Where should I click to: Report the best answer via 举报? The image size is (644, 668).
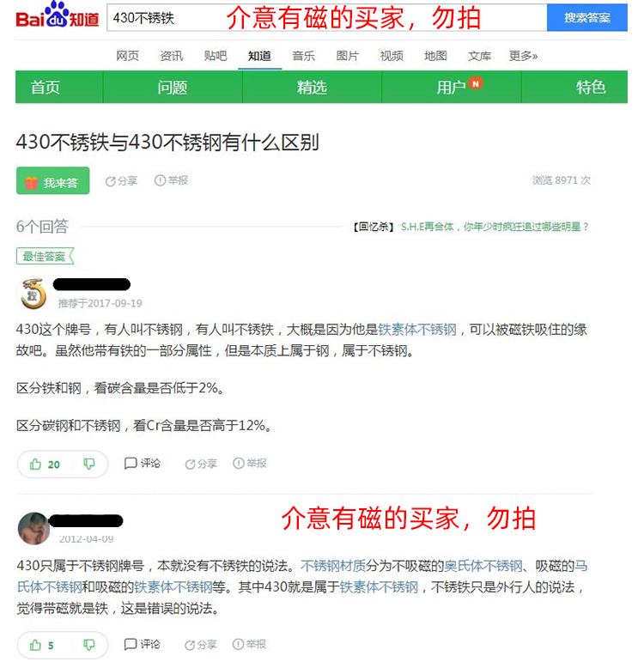pos(250,463)
